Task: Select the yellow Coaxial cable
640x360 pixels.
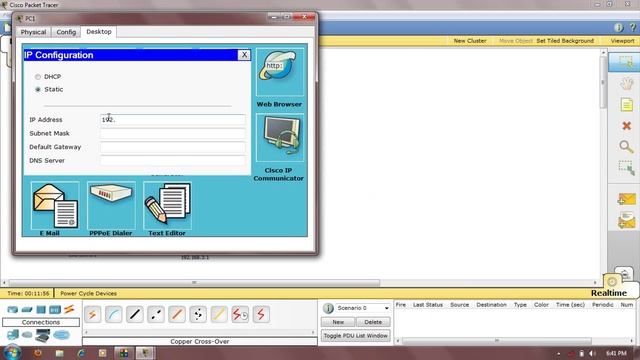Action: tap(219, 314)
